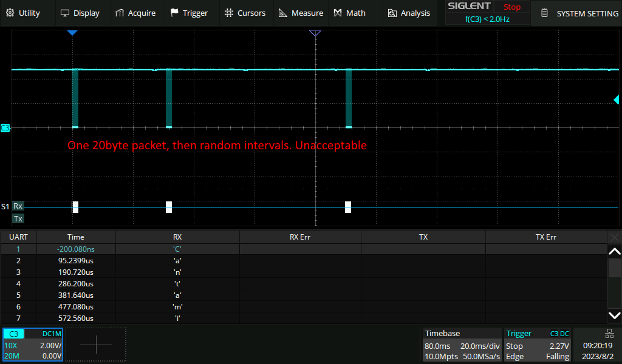Click the C3 channel ground marker

tap(5, 128)
